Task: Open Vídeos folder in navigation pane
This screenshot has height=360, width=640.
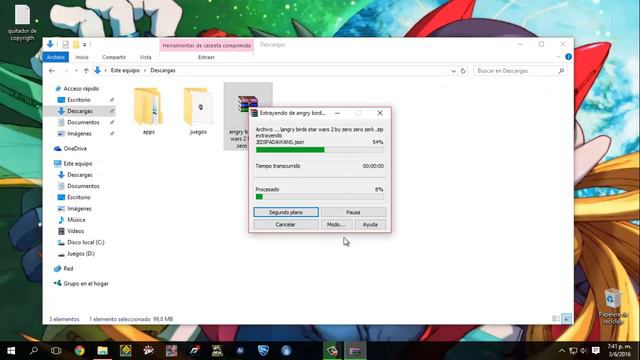Action: point(76,231)
